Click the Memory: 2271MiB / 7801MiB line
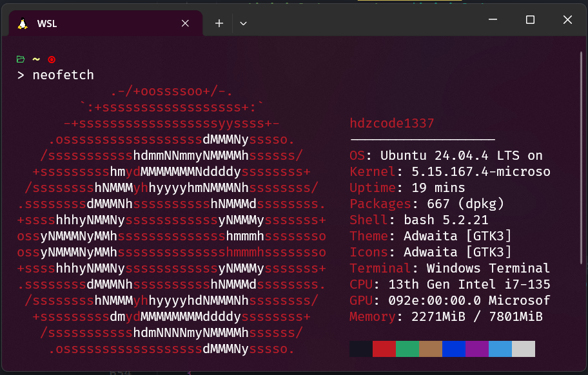This screenshot has width=588, height=375. 446,316
